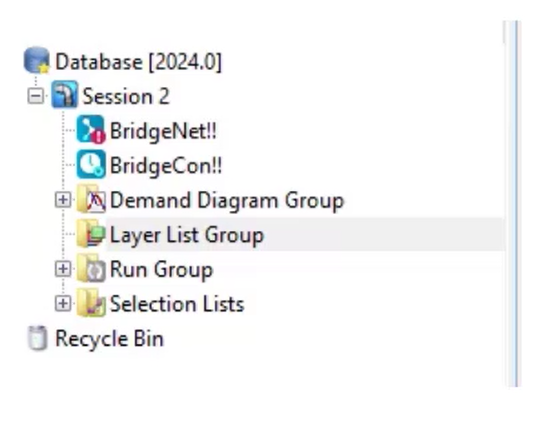The image size is (539, 431).
Task: Select the Database [2024.0] label
Action: click(x=139, y=62)
